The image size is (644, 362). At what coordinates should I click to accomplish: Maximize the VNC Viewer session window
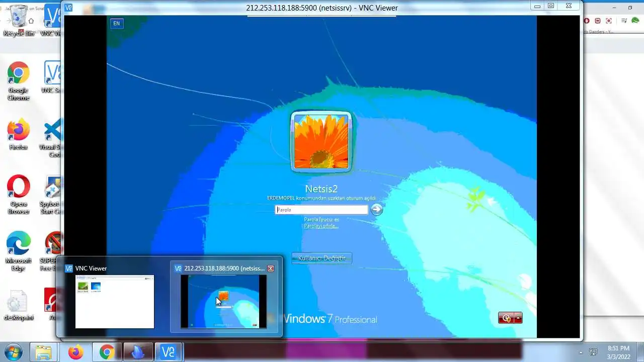(x=551, y=6)
